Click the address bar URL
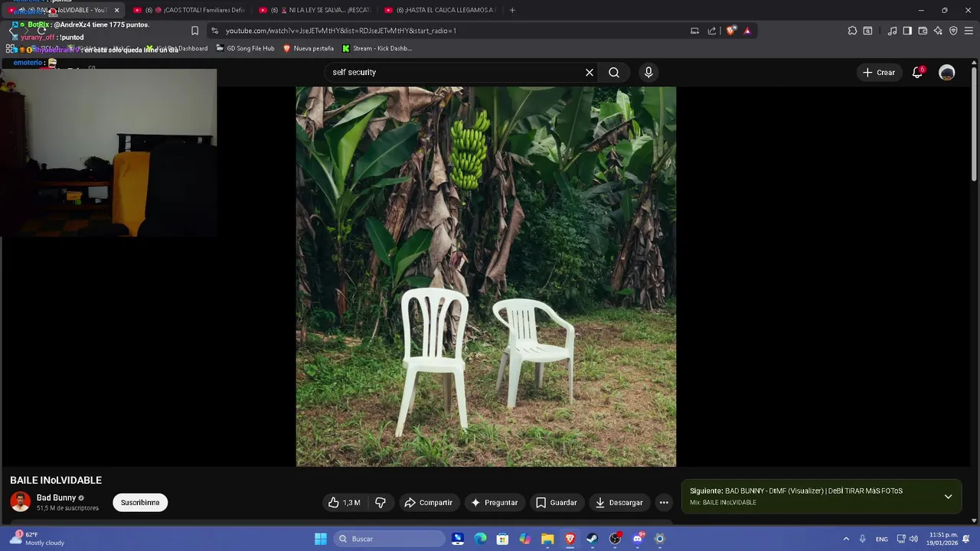The width and height of the screenshot is (980, 551). point(341,31)
